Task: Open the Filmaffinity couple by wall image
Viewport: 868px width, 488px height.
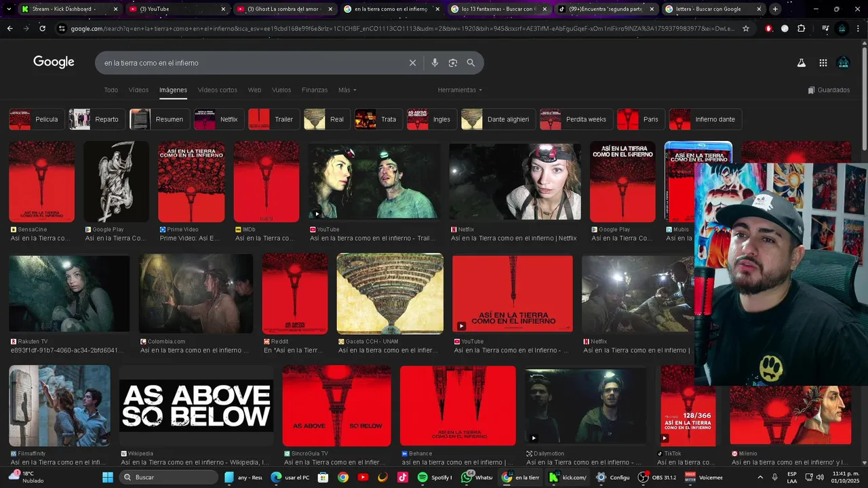Action: pyautogui.click(x=60, y=405)
